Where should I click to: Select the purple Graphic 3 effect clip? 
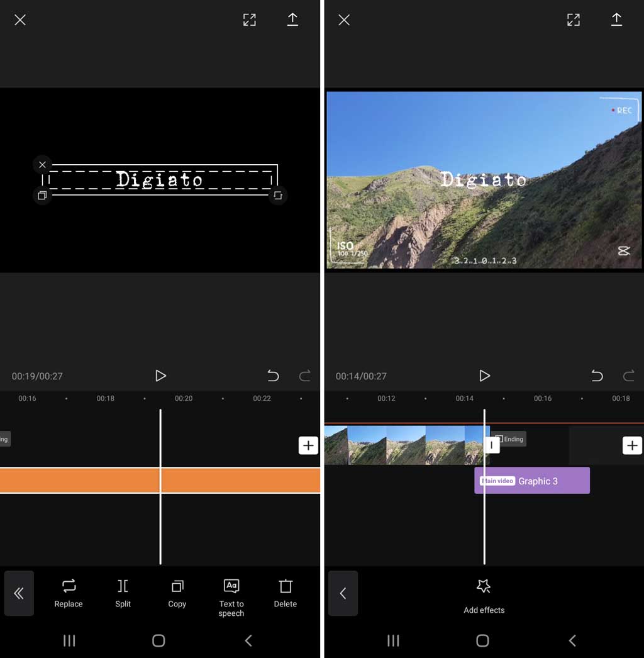click(532, 481)
